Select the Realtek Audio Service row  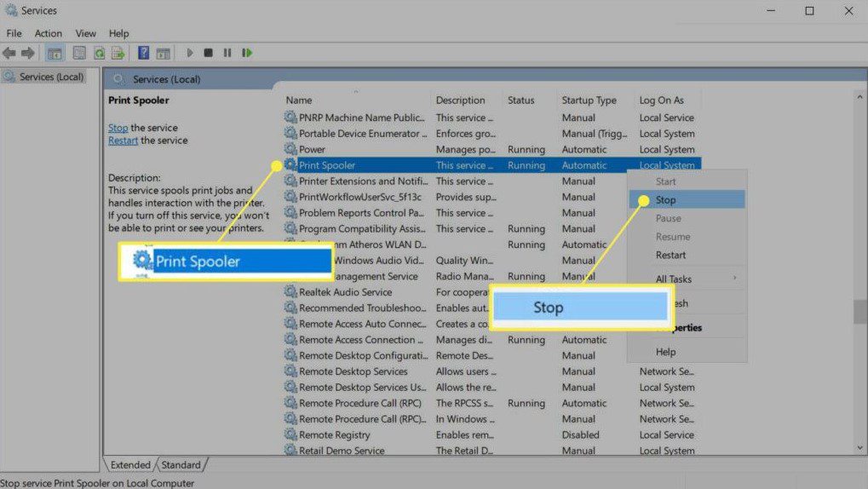coord(388,292)
